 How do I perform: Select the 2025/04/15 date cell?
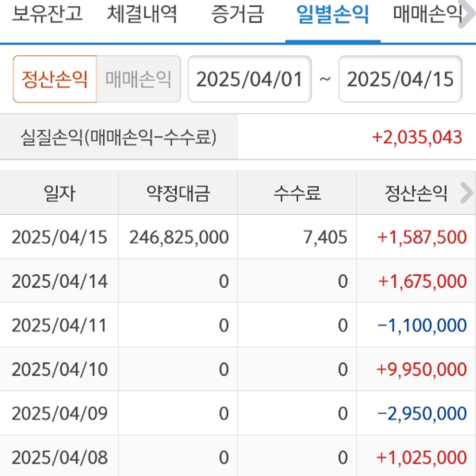(59, 237)
